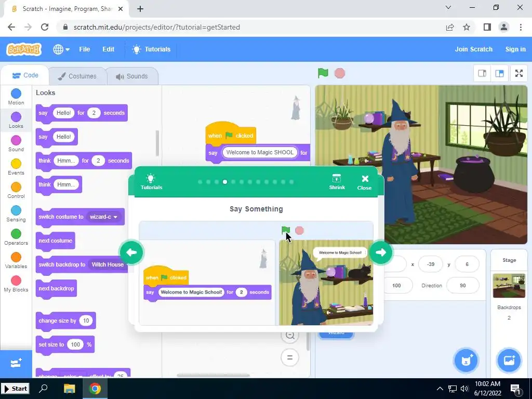Switch to the Costumes tab

click(77, 76)
